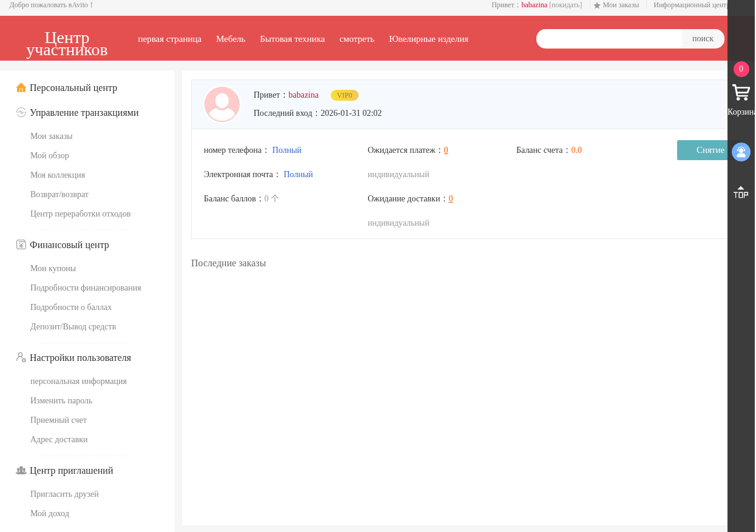Click the VIP0 badge

pyautogui.click(x=345, y=95)
